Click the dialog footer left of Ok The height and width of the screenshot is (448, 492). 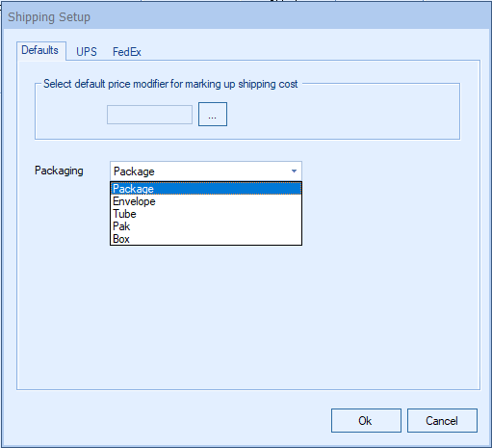(167, 421)
